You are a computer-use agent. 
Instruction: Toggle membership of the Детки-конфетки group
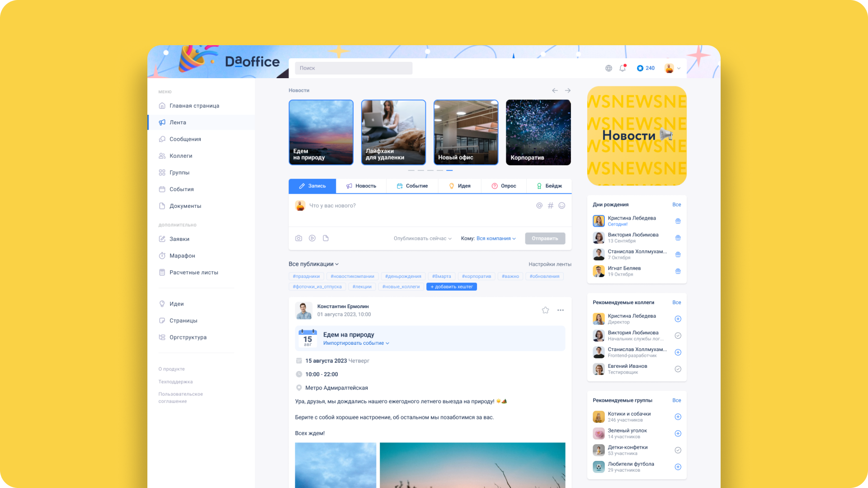678,450
